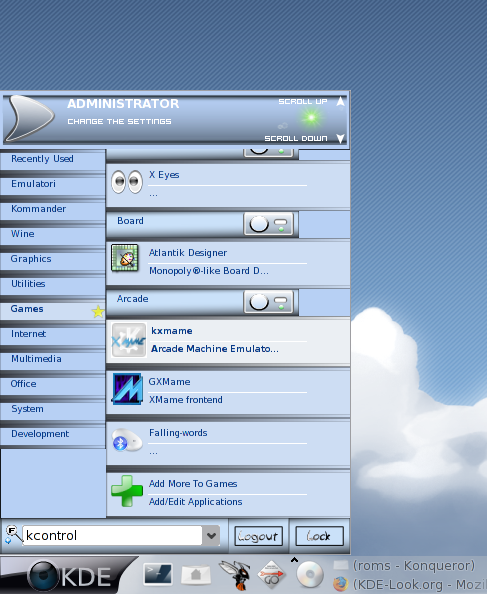Click the GXMame entry name
The image size is (487, 594).
click(169, 382)
